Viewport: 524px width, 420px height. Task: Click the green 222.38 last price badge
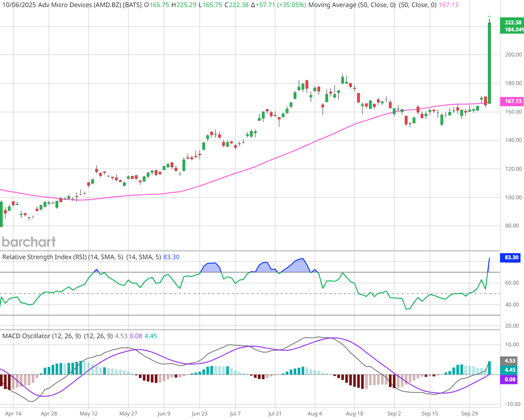point(513,23)
